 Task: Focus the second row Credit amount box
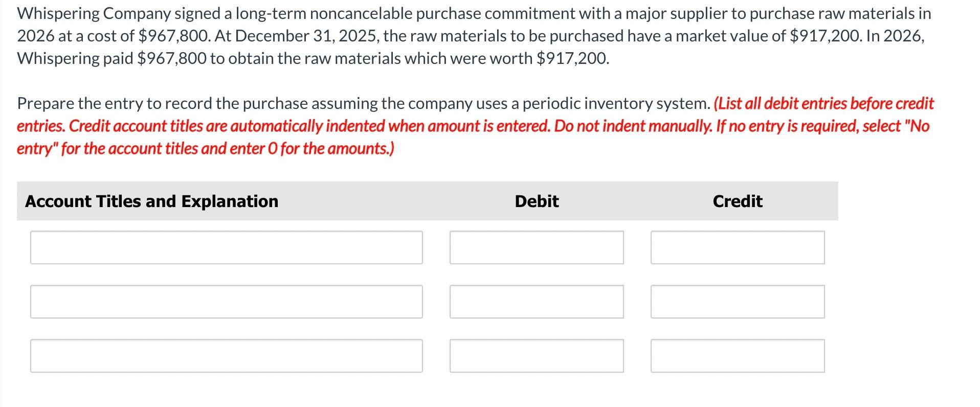point(738,302)
